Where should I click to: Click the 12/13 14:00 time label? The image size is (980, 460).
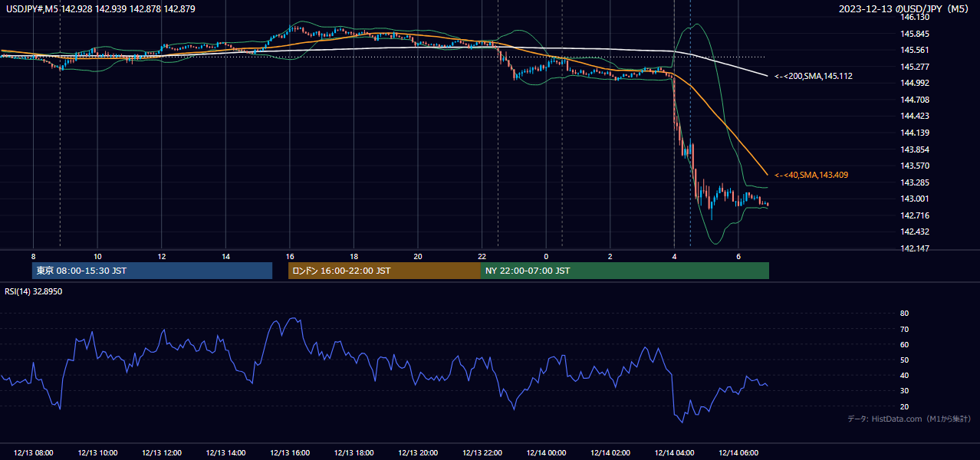click(x=225, y=453)
